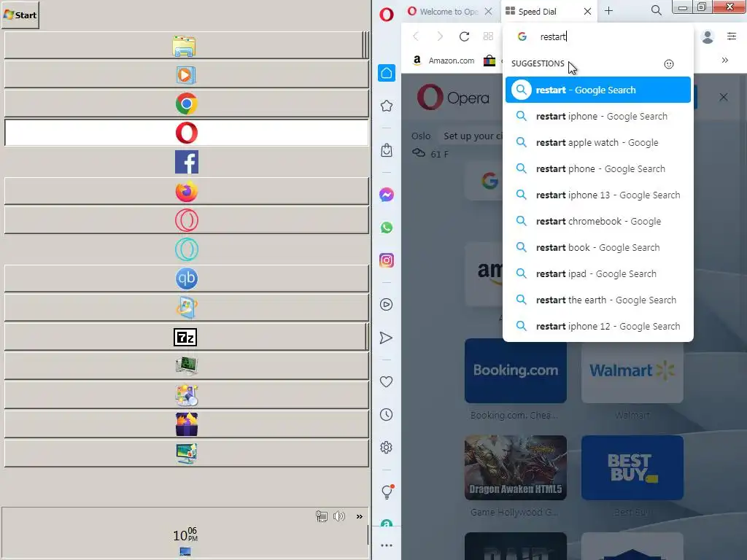Viewport: 747px width, 560px height.
Task: Choose 'restart apple watch' suggestion
Action: pos(598,142)
